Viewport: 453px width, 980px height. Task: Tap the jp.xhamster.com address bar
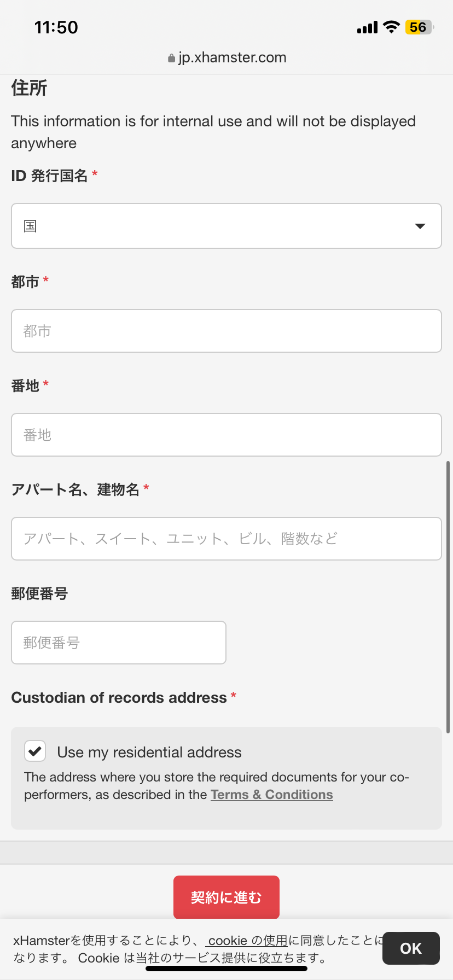tap(226, 57)
